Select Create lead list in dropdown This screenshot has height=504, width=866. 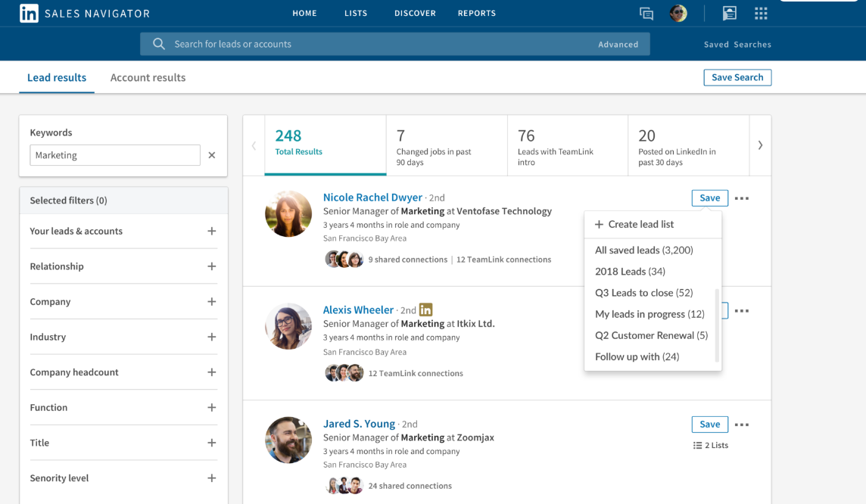(653, 224)
